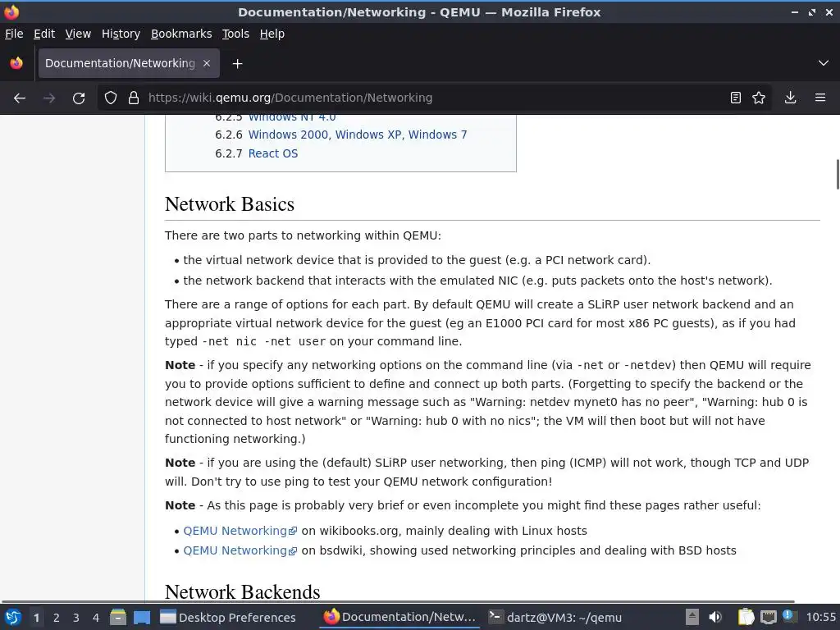Viewport: 840px width, 630px height.
Task: Open the File menu
Action: 14,34
